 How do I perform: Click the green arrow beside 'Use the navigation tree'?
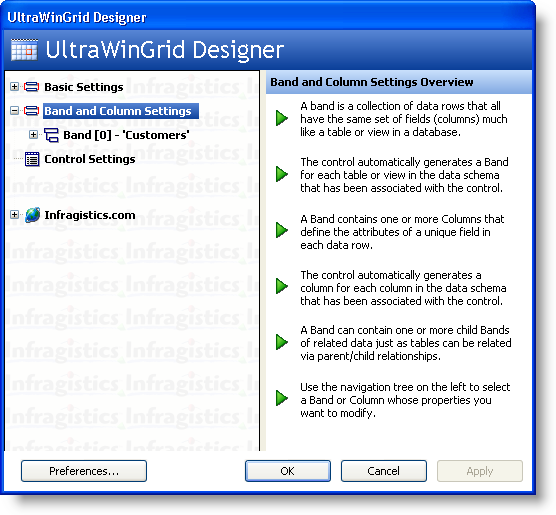tap(282, 398)
